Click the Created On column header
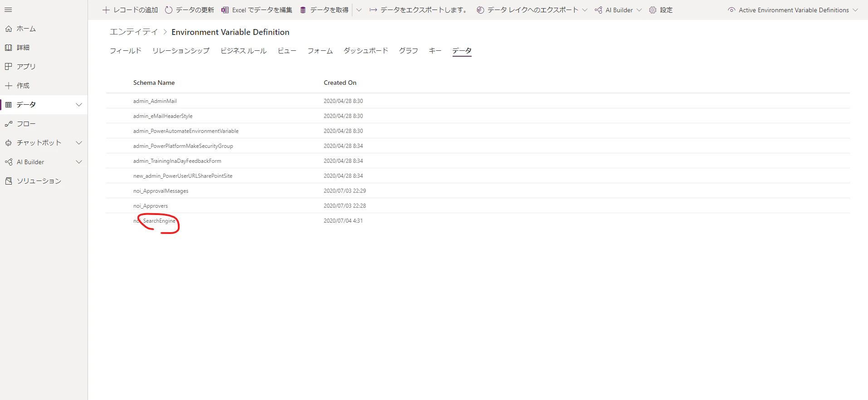Viewport: 868px width, 400px height. point(340,83)
